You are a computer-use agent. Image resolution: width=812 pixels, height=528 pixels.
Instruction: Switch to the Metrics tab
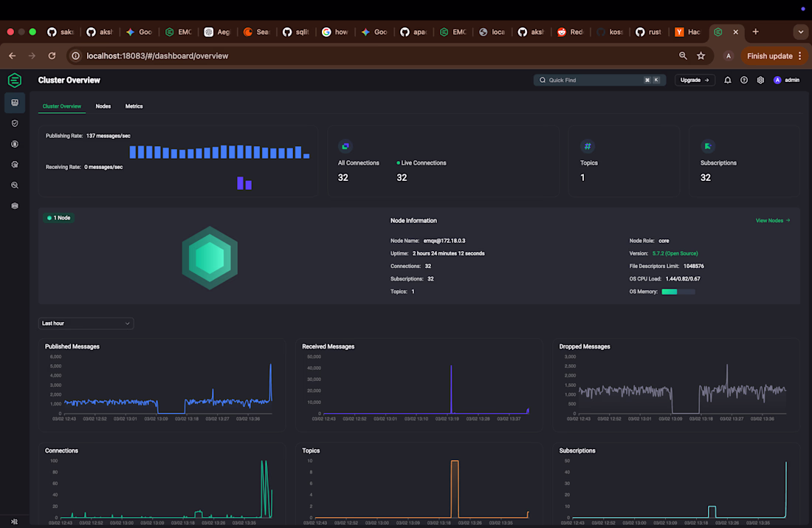[x=134, y=106]
